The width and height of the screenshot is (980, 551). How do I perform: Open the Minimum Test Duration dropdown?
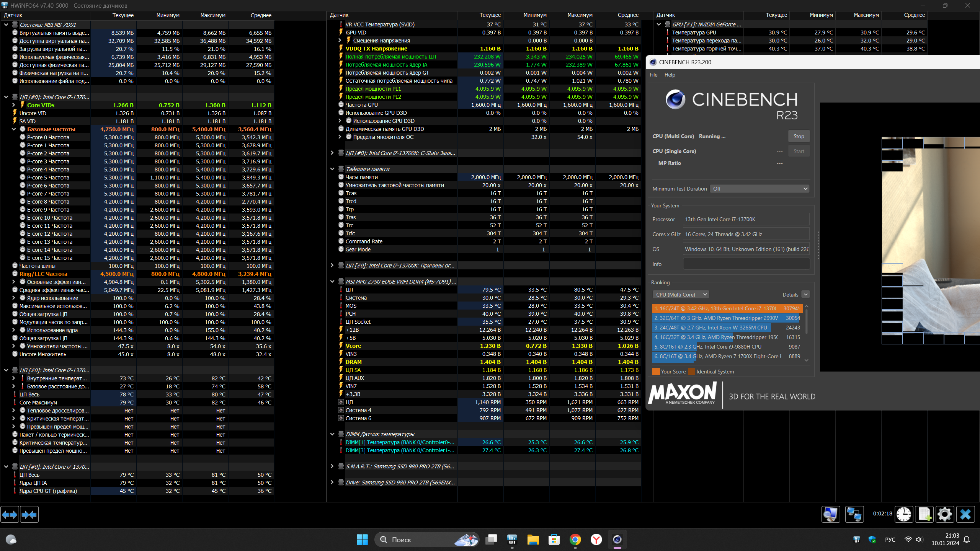click(x=759, y=189)
